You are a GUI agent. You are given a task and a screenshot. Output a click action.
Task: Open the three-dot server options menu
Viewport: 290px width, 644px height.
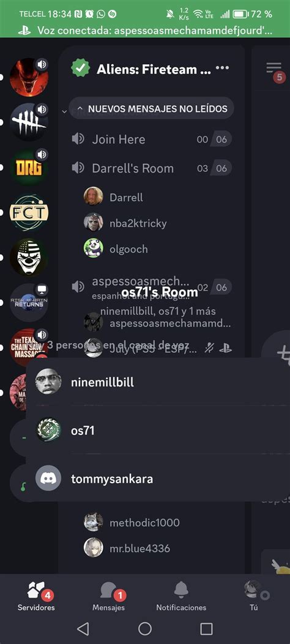[x=222, y=68]
